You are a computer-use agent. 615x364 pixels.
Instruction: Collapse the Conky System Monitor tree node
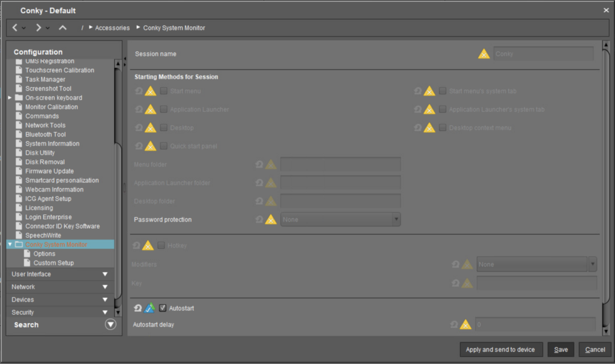(x=10, y=244)
